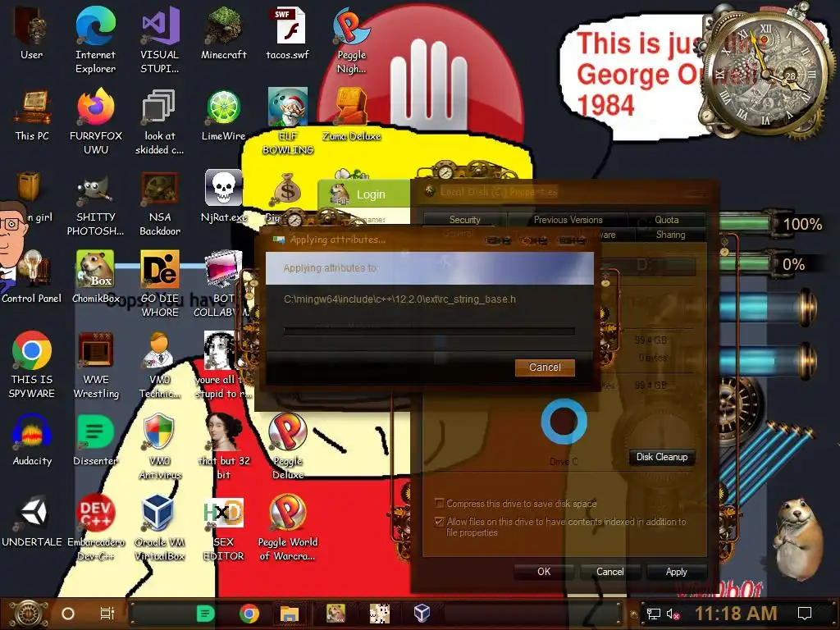Screen dimensions: 840x630
Task: Open Zuma Deluxe shortcut
Action: [351, 115]
